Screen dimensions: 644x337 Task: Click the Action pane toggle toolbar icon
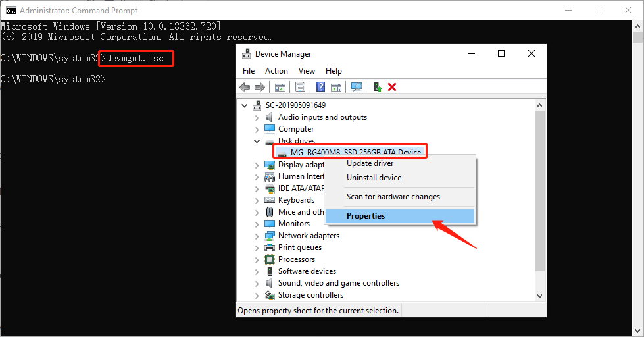click(336, 87)
